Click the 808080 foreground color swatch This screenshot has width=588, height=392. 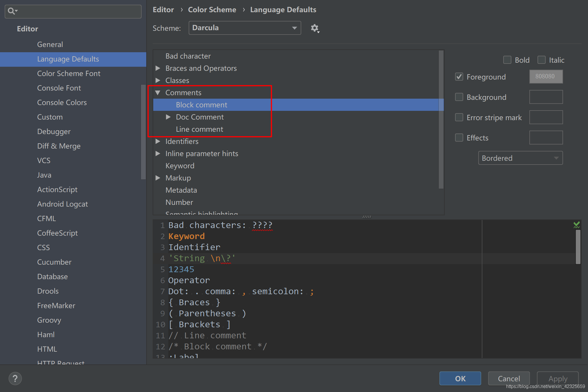pyautogui.click(x=546, y=77)
